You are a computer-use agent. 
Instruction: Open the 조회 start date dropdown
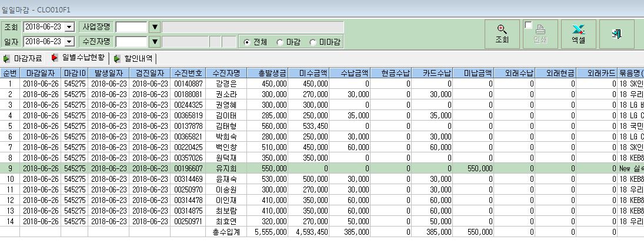[x=69, y=27]
